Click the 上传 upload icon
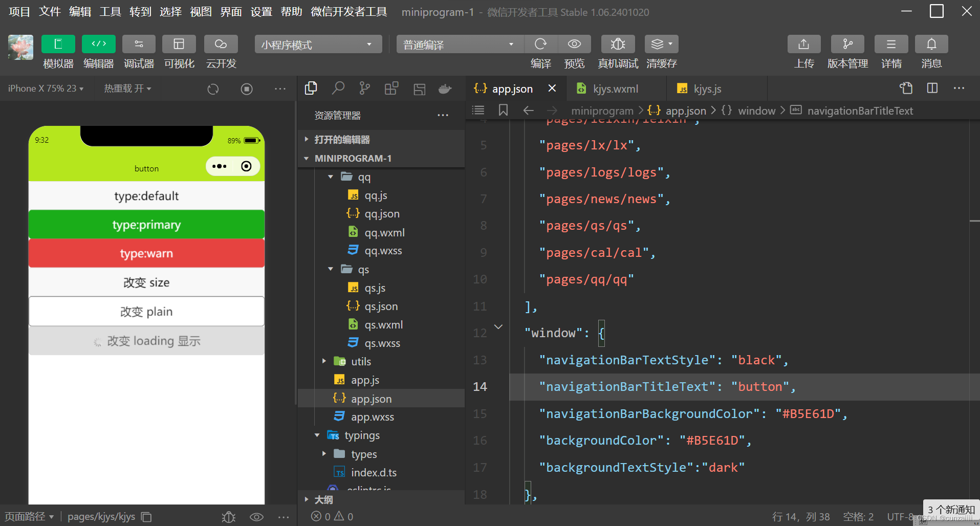 804,44
